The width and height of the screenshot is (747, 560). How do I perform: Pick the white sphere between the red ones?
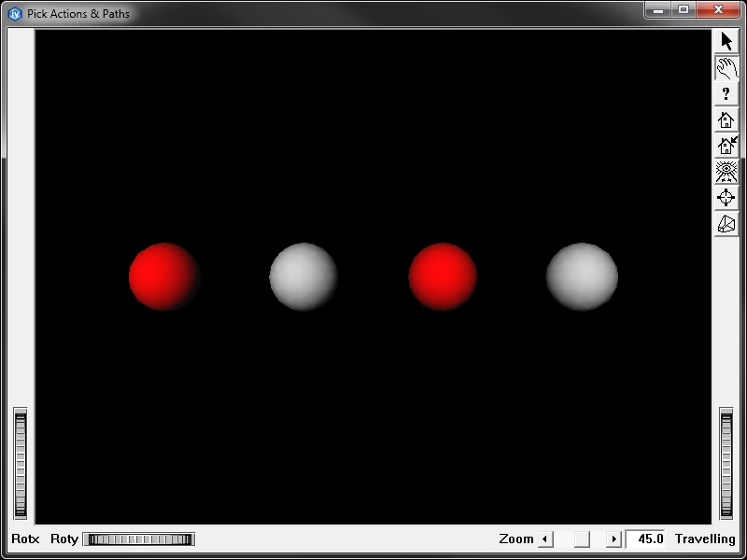(x=303, y=276)
